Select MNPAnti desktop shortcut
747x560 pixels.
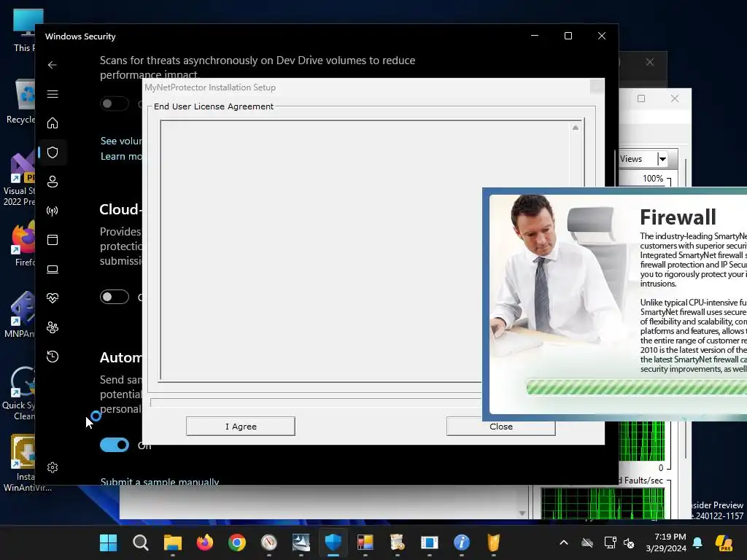[x=20, y=315]
